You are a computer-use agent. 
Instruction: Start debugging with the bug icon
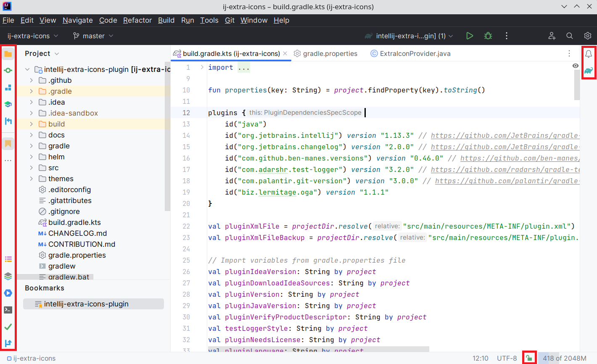488,36
